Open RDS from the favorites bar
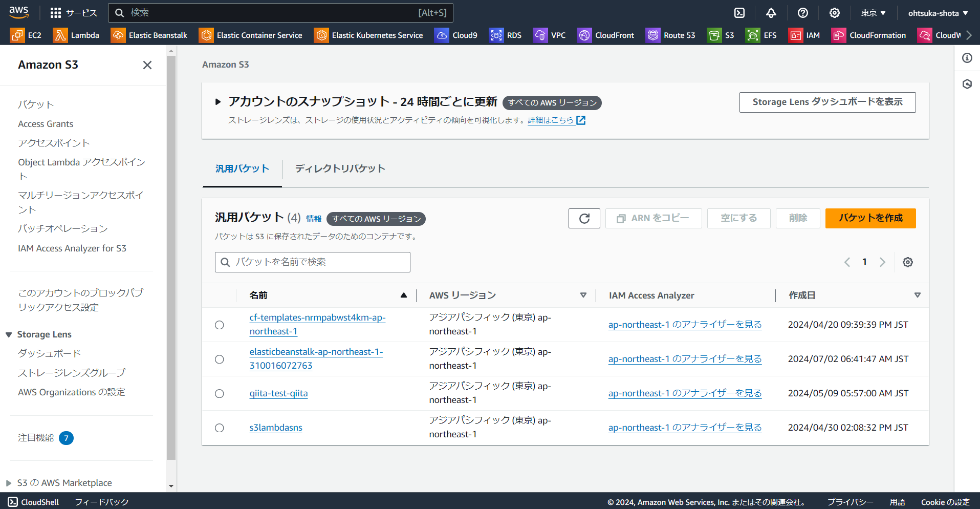This screenshot has width=980, height=509. point(506,35)
